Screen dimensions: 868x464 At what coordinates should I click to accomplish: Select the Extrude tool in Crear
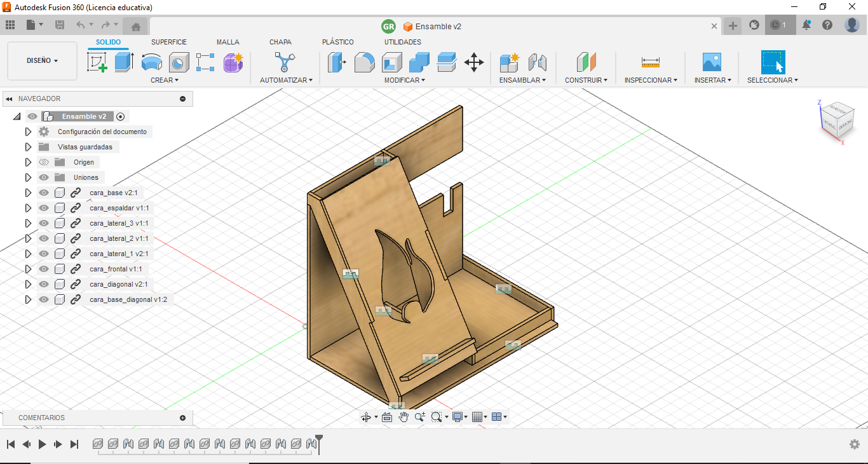pyautogui.click(x=124, y=62)
